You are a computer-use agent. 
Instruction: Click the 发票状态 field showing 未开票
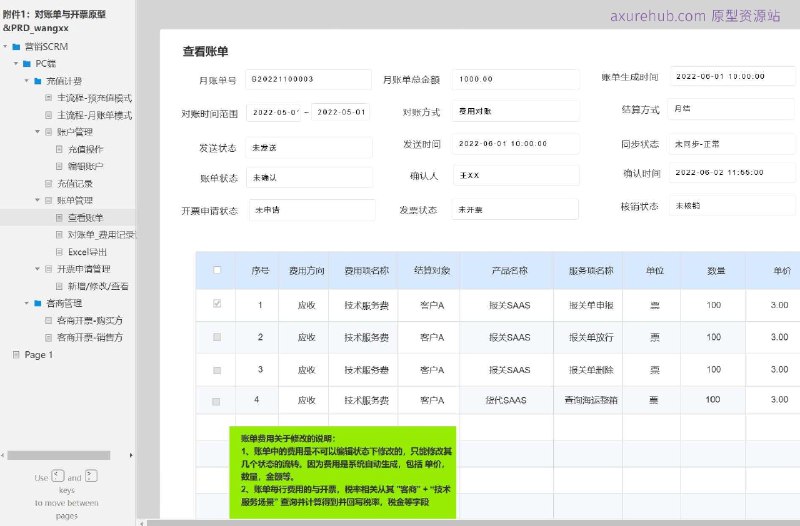[x=515, y=209]
